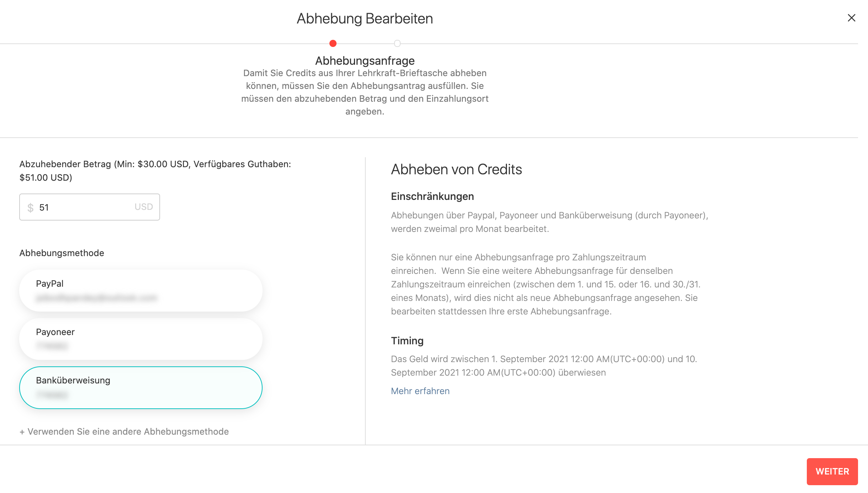Viewport: 868px width, 493px height.
Task: Click the dollar sign in amount field
Action: click(31, 207)
